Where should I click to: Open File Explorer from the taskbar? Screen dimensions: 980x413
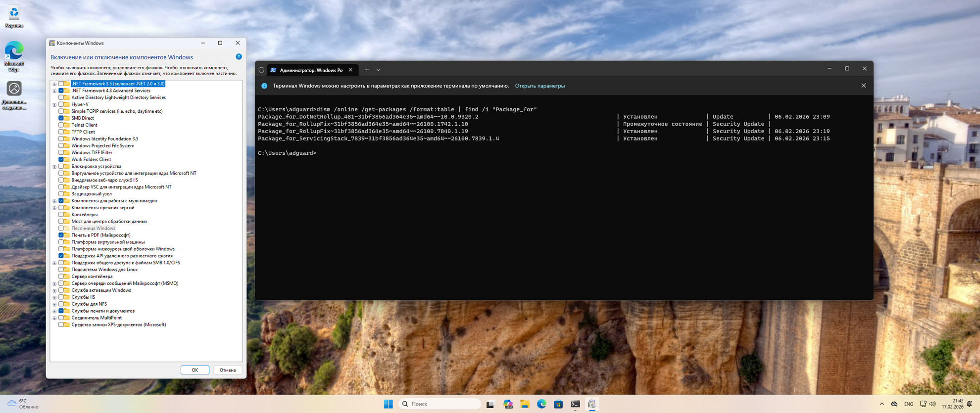point(525,404)
